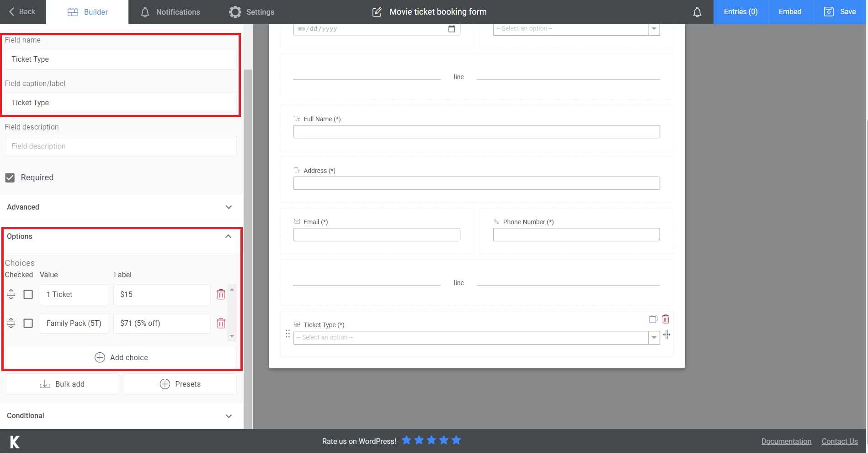Remove the Family Pack choice via trash icon
The image size is (868, 453).
point(221,323)
